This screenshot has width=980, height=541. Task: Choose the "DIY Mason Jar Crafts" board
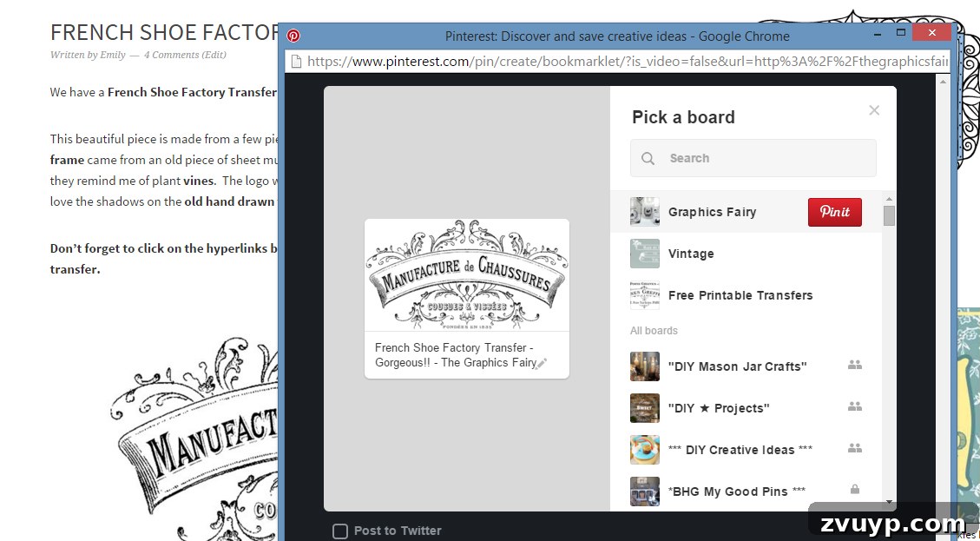tap(746, 366)
